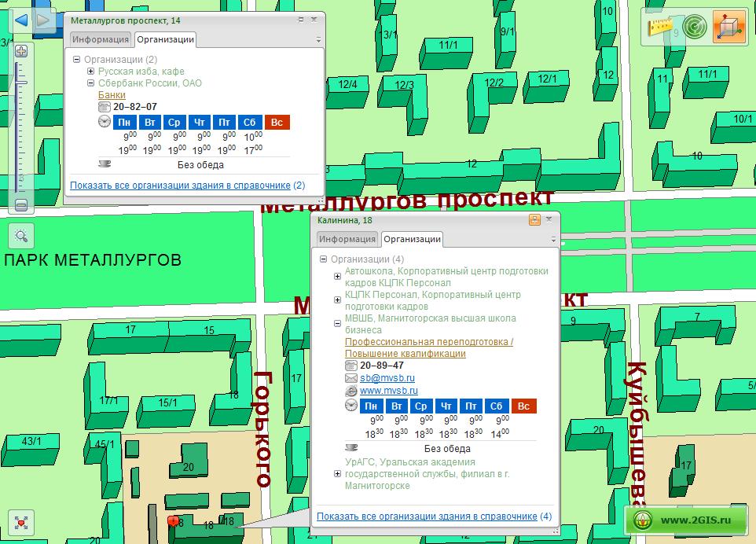Collapse Сбербанк России, ОАО entry
The height and width of the screenshot is (544, 756).
(x=90, y=83)
